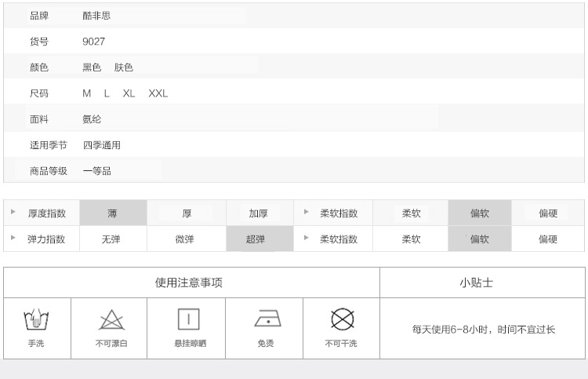Click the 不可干洗 caption

click(341, 343)
